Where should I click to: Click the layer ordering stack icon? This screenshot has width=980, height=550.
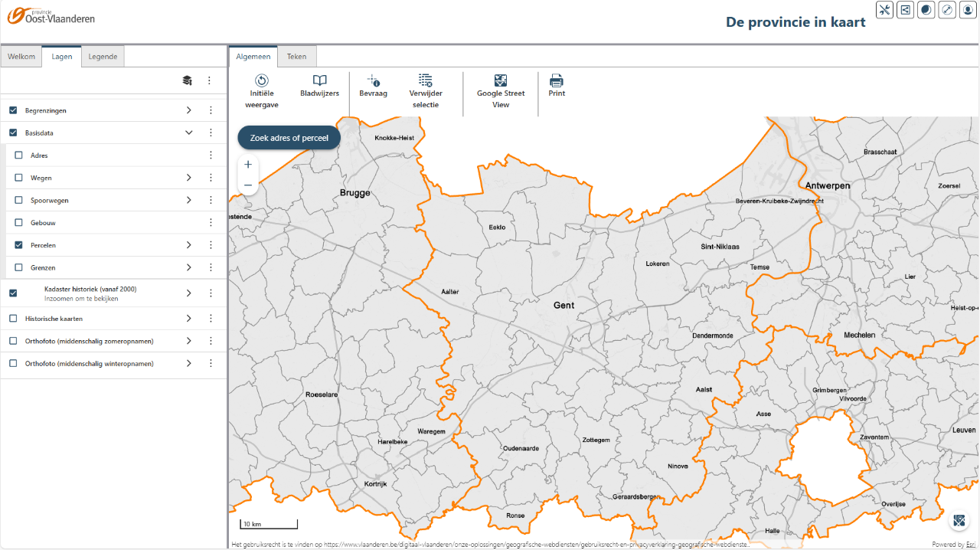(187, 80)
